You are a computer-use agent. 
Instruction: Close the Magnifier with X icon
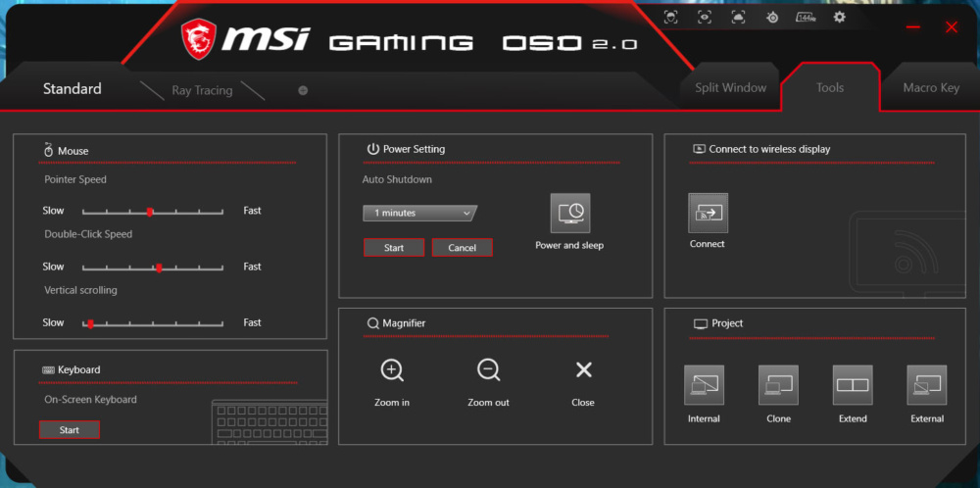(584, 369)
